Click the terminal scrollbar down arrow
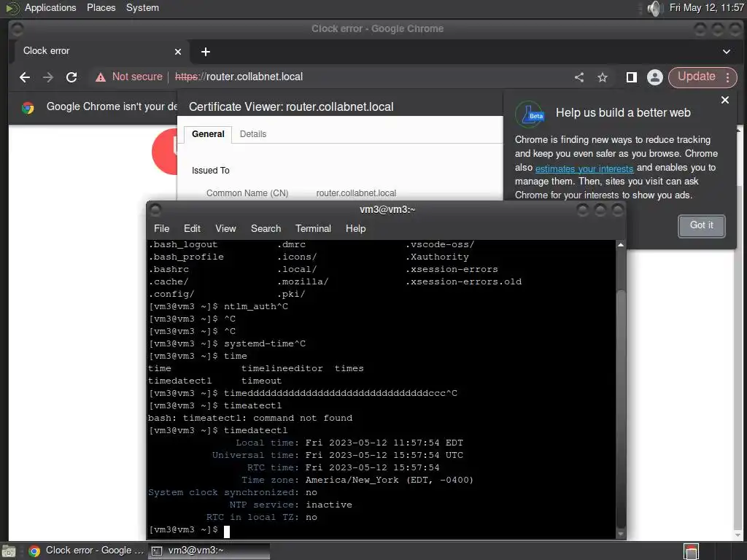 coord(620,534)
